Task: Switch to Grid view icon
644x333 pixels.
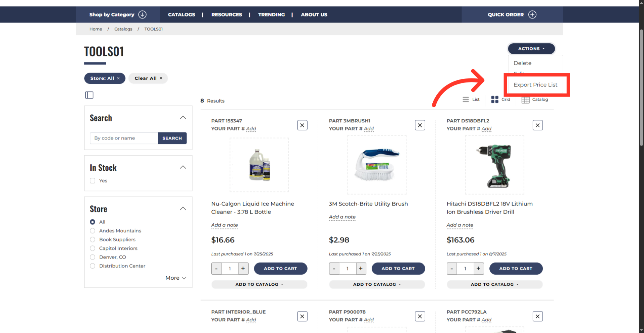Action: [495, 99]
